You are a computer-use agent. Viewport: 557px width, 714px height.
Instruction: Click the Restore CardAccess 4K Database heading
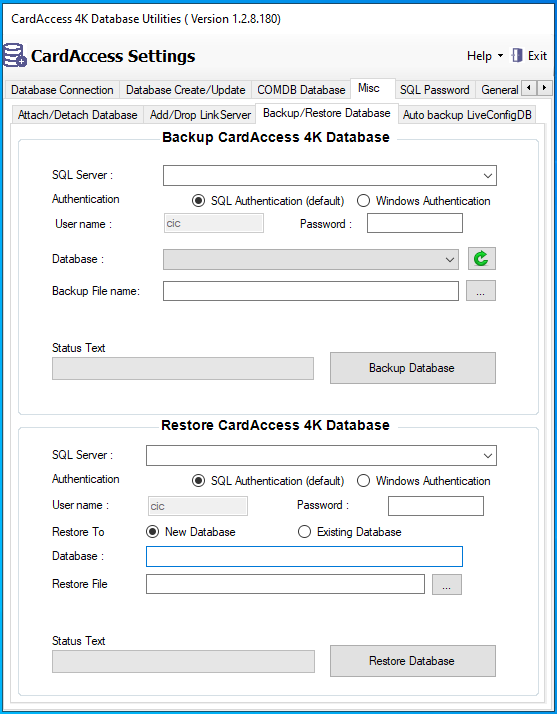pyautogui.click(x=276, y=425)
